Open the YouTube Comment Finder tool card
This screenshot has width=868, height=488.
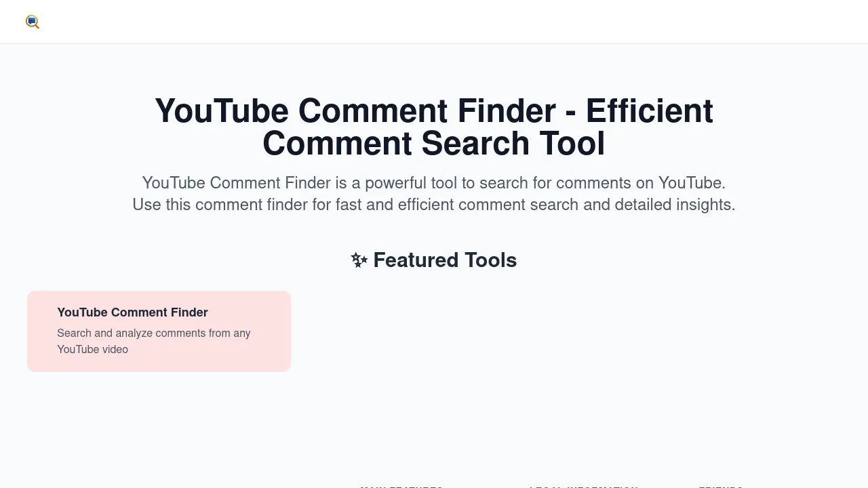point(159,331)
